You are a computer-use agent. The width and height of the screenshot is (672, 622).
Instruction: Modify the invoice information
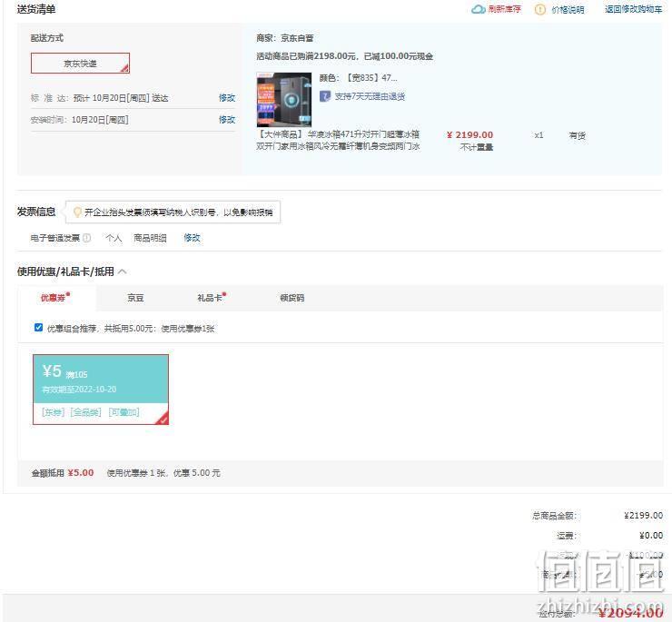(x=192, y=238)
